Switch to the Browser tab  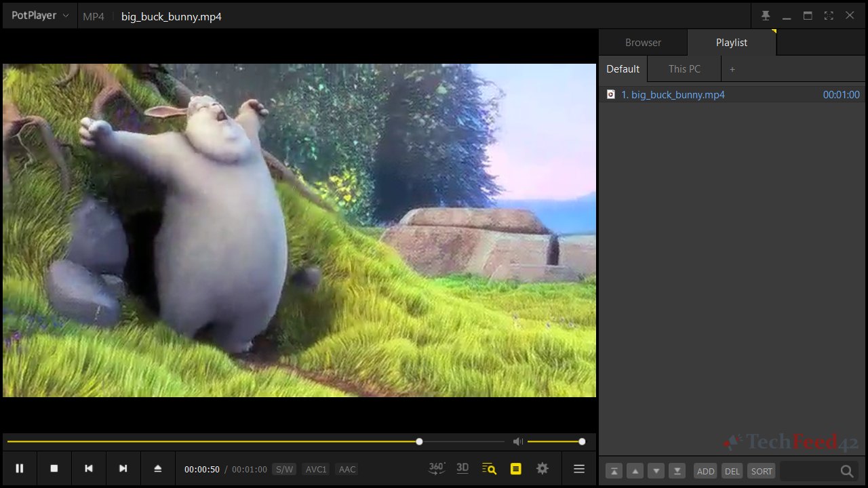(643, 42)
